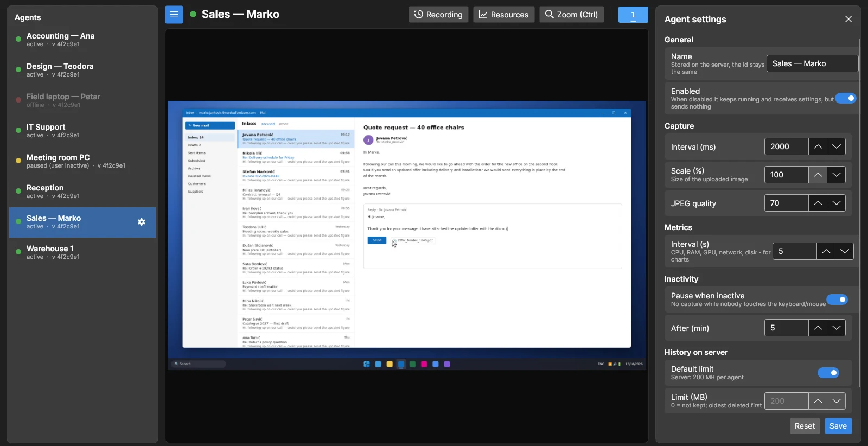This screenshot has width=868, height=446.
Task: Click the remote screen preview thumbnail
Action: pyautogui.click(x=407, y=235)
